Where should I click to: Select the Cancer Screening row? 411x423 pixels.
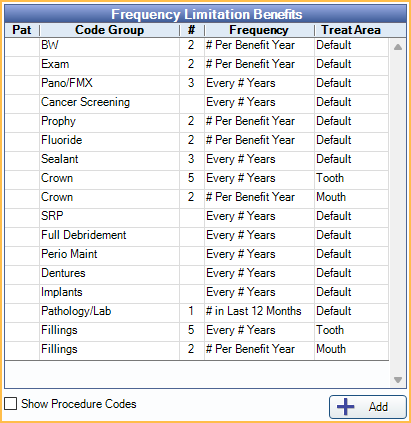tap(197, 102)
